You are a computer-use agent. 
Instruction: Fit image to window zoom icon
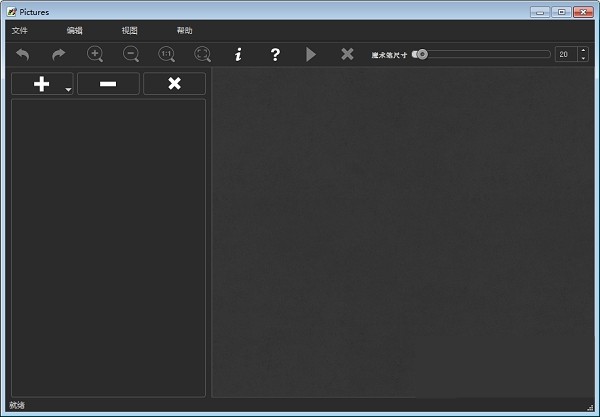click(x=202, y=54)
